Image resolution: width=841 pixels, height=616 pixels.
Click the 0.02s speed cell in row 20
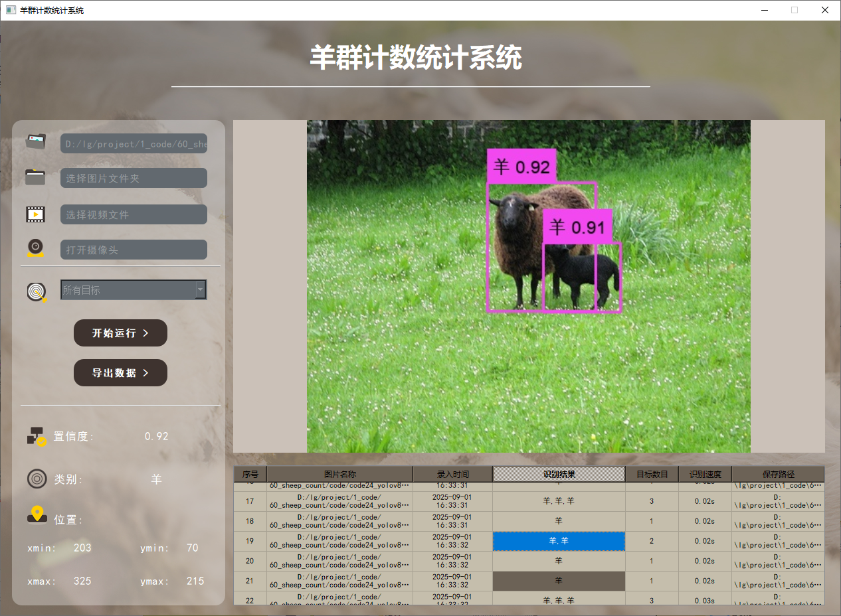pos(705,561)
